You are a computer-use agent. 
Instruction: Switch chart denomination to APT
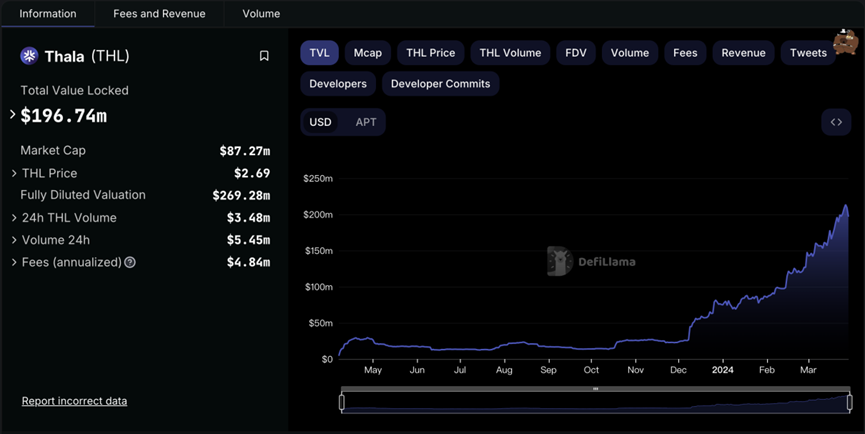click(x=366, y=122)
